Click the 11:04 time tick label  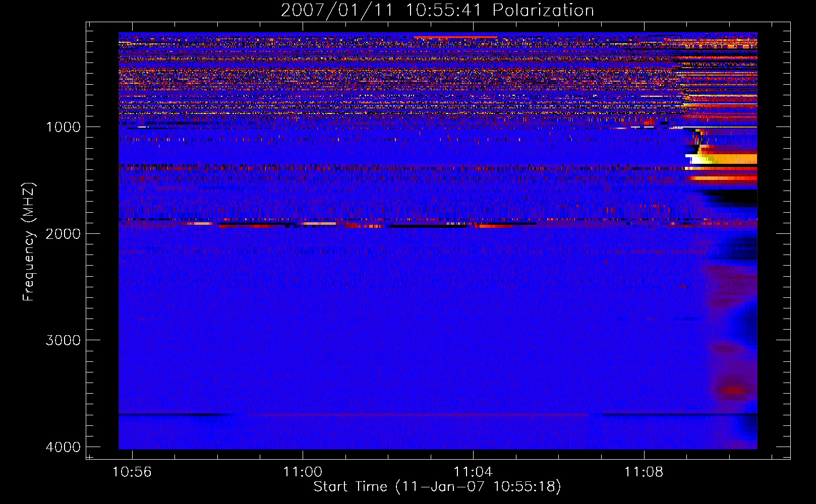[473, 472]
